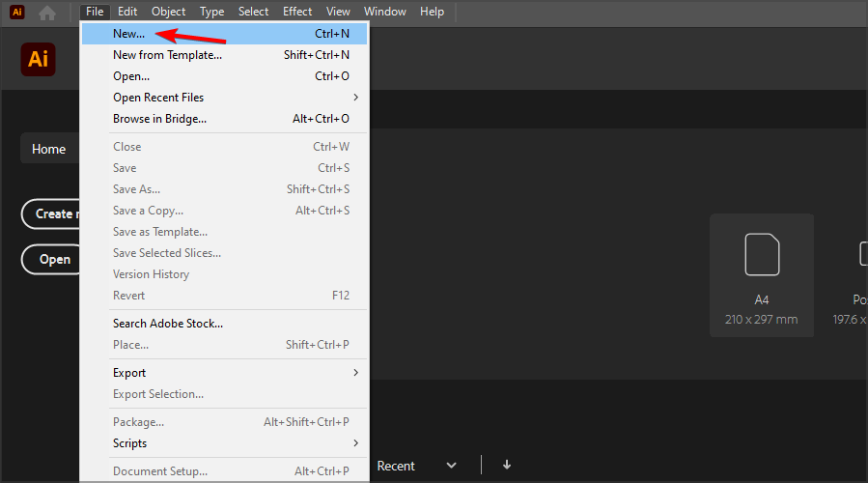The width and height of the screenshot is (868, 483).
Task: Open the Type menu
Action: click(x=212, y=12)
